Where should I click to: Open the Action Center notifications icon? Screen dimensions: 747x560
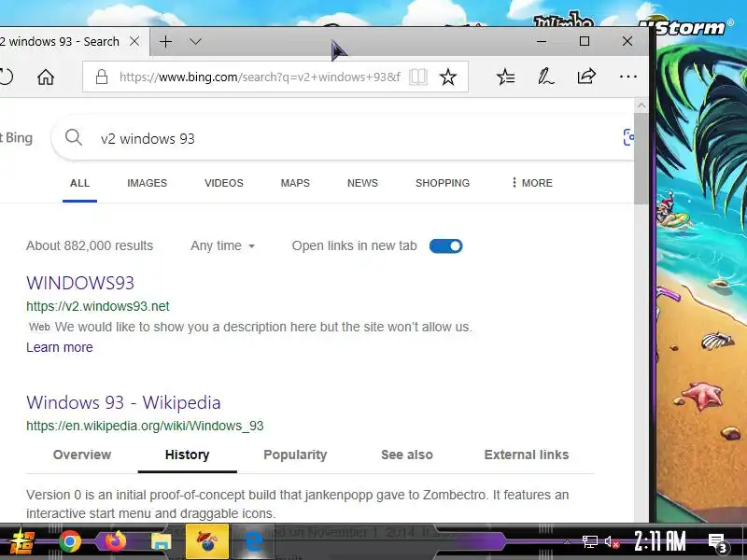point(717,542)
